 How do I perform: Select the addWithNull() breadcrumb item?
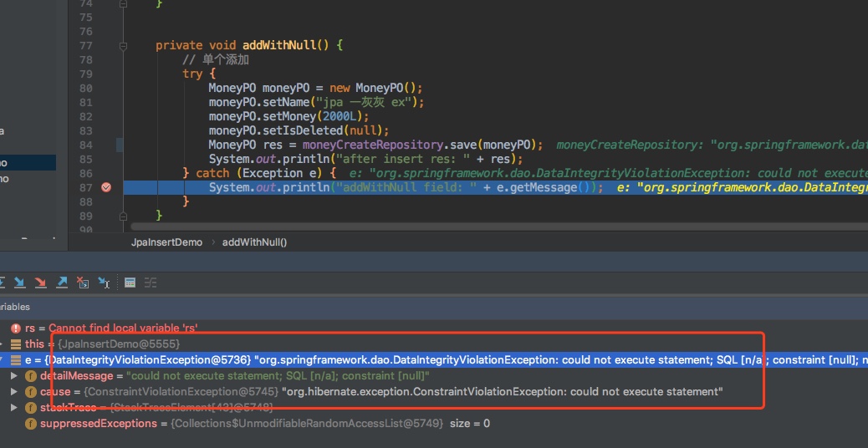click(254, 242)
